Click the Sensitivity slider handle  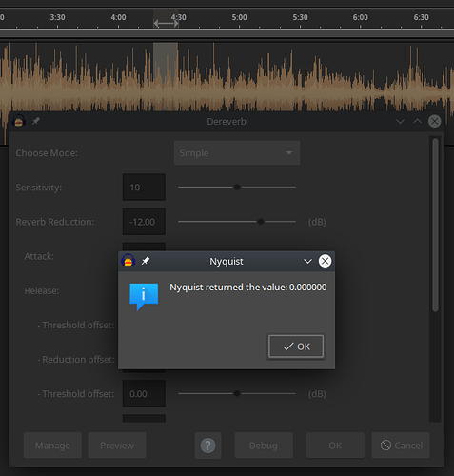[237, 188]
